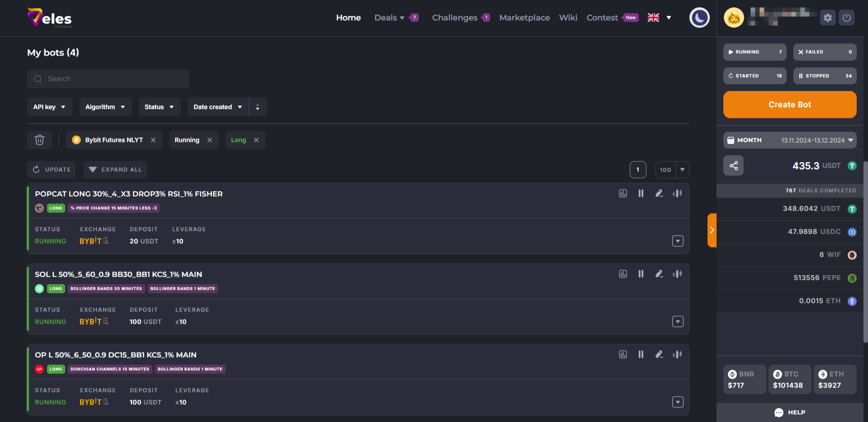Edit the SOL L bot settings
The height and width of the screenshot is (422, 868).
(x=659, y=274)
